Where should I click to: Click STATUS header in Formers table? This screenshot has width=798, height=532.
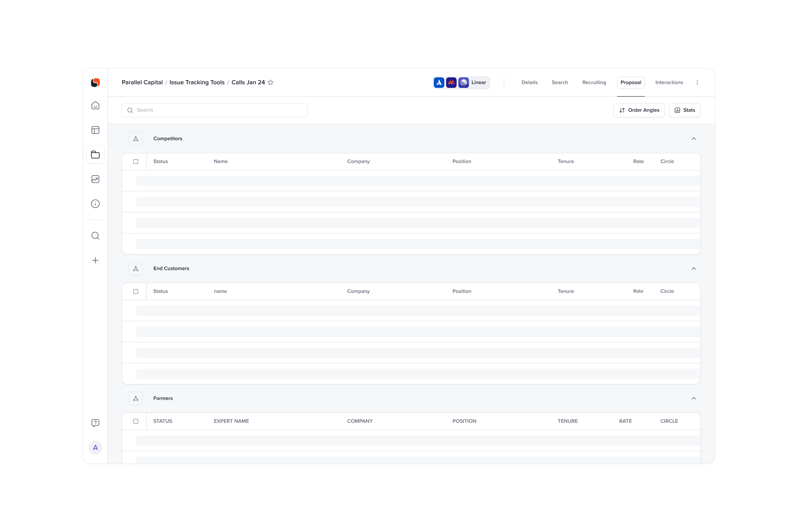tap(163, 421)
